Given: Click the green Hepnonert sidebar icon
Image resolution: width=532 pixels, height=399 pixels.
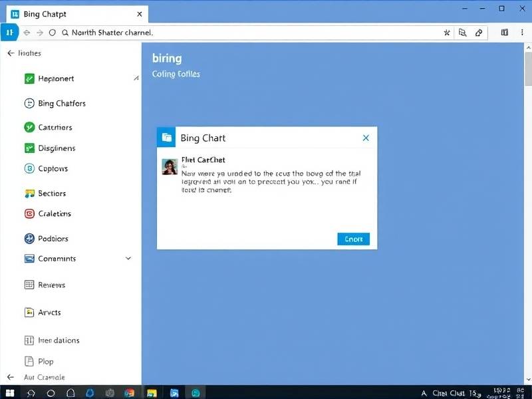Looking at the screenshot, I should tap(29, 78).
